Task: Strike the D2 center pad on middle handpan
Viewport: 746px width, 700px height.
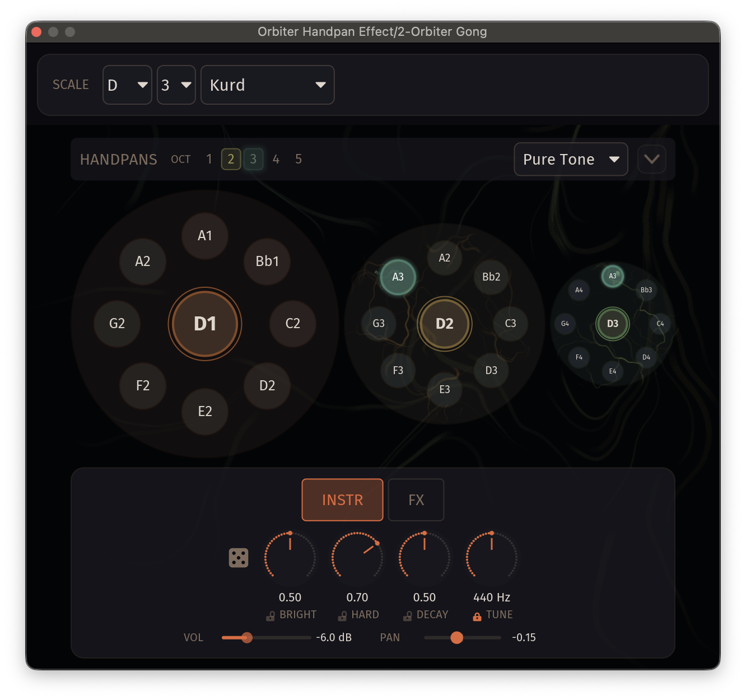Action: coord(445,324)
